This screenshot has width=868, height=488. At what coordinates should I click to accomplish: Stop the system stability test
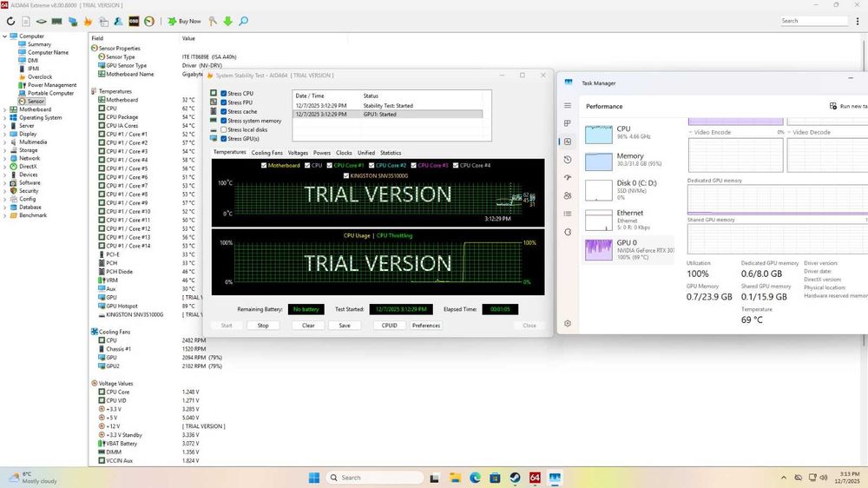tap(263, 326)
